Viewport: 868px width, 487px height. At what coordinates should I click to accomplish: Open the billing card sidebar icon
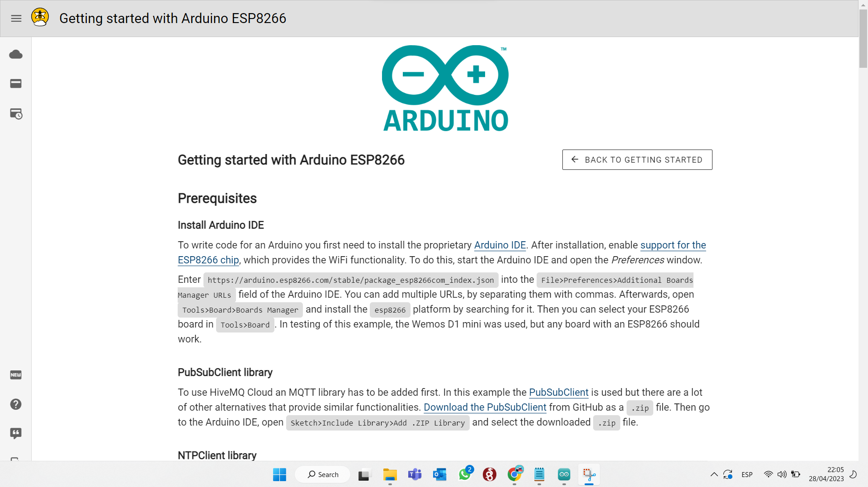coord(16,84)
